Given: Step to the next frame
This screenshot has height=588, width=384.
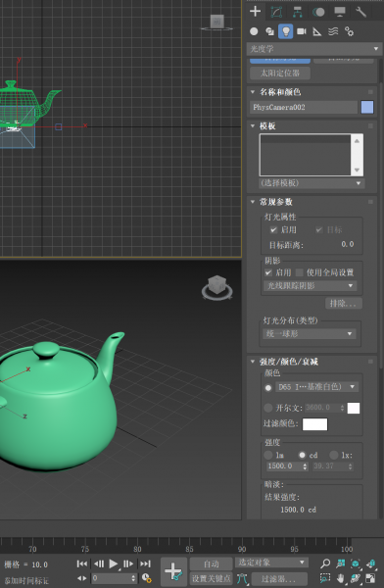Looking at the screenshot, I should [128, 563].
